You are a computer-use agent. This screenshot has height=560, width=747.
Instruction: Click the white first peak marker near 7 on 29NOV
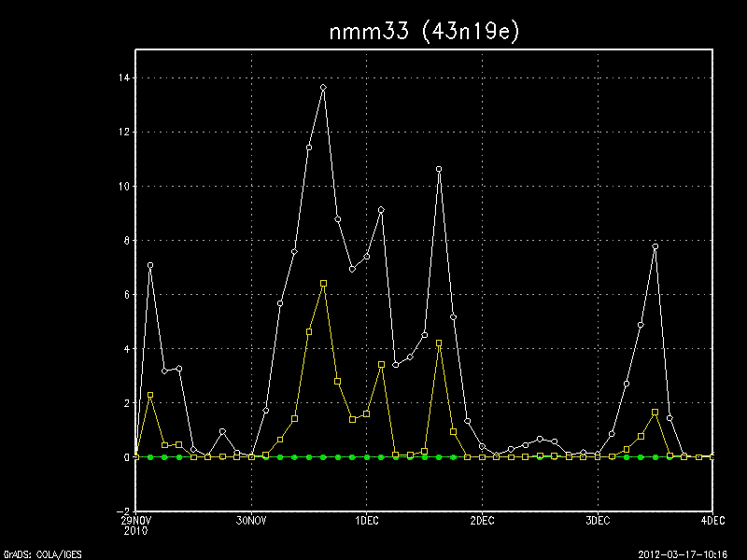[x=150, y=265]
